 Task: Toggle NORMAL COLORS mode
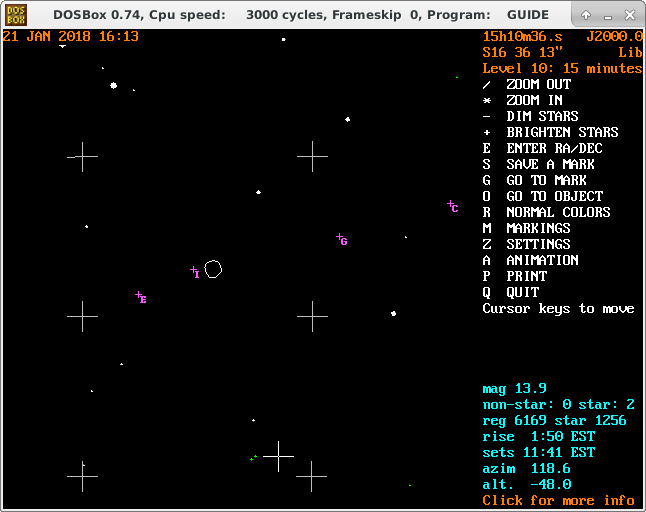pyautogui.click(x=558, y=213)
